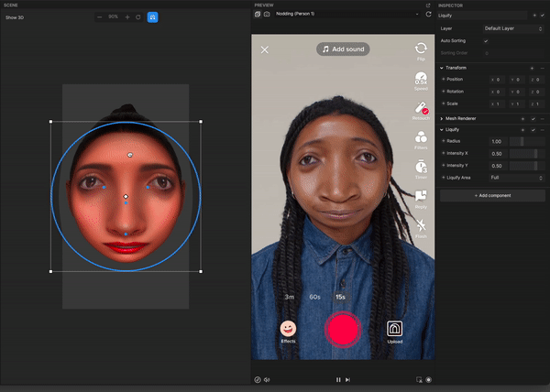
Task: Click the camera icon in preview toolbar
Action: [x=267, y=14]
